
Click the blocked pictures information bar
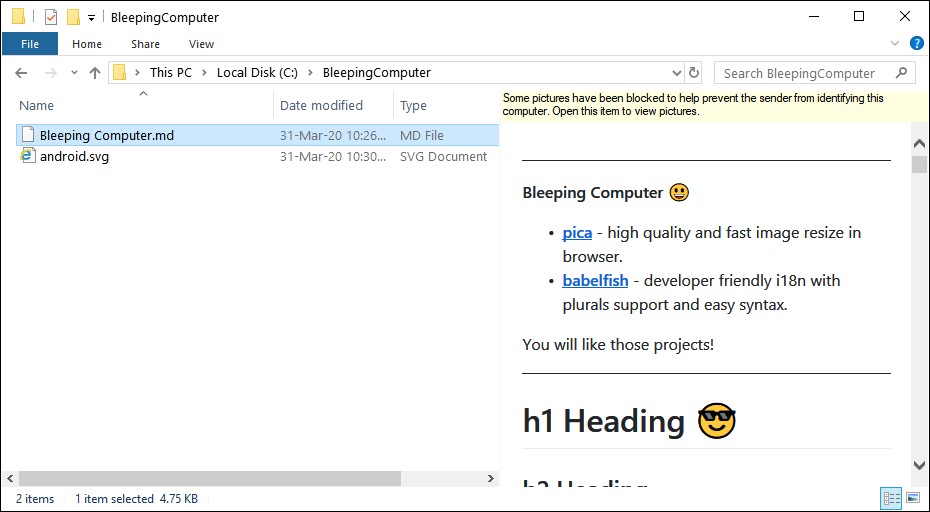(x=715, y=104)
